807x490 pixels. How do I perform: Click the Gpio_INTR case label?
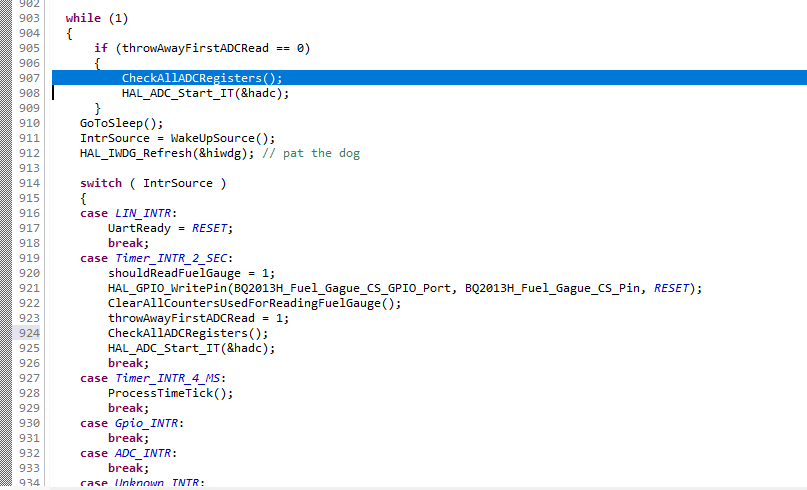coord(147,423)
